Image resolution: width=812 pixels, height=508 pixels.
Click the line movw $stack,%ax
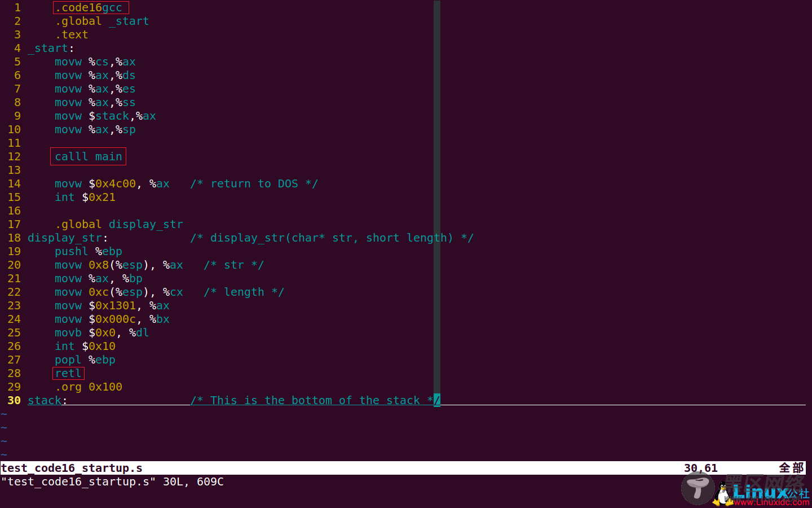tap(105, 116)
